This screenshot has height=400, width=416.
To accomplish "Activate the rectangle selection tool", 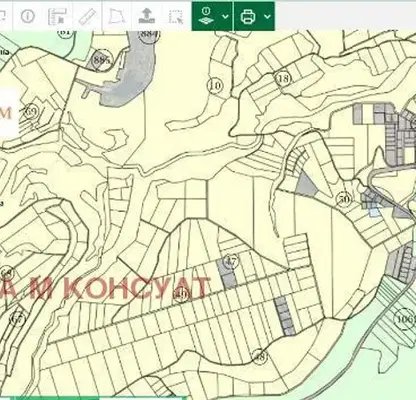I will pyautogui.click(x=176, y=16).
